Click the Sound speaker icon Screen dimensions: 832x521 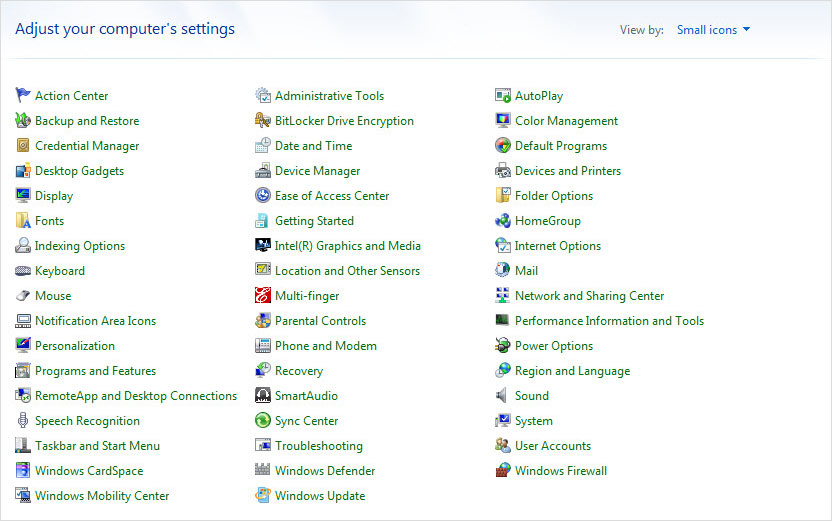point(501,395)
